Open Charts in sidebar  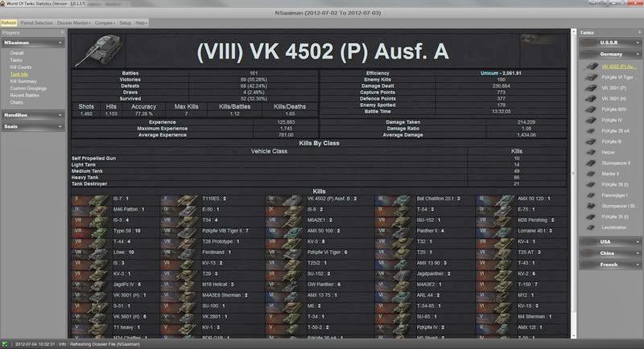pos(17,102)
